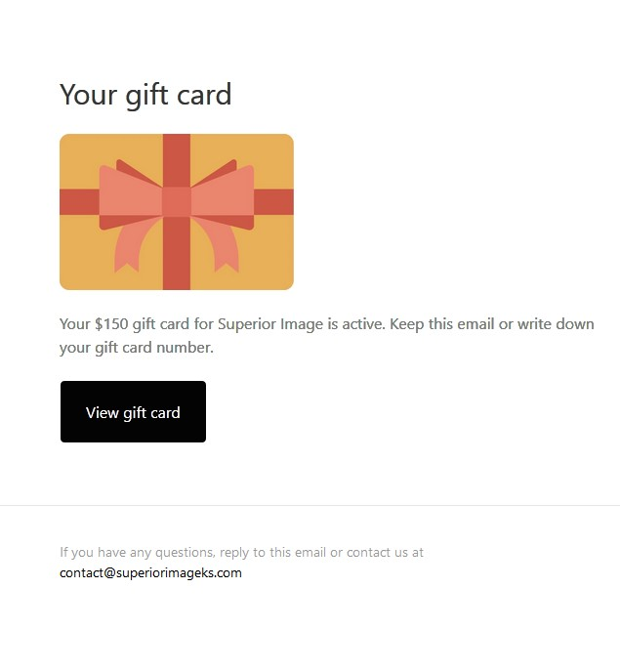Click the horizontal ribbon's right end
The image size is (620, 672).
(x=273, y=202)
